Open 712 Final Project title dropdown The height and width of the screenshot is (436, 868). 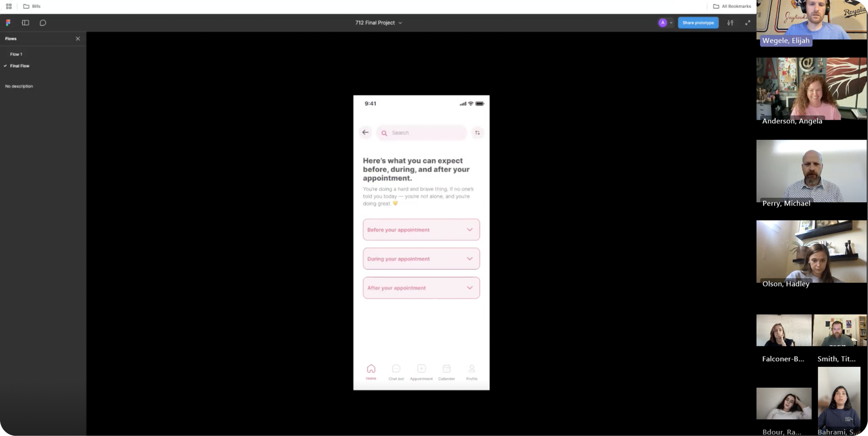tap(378, 23)
